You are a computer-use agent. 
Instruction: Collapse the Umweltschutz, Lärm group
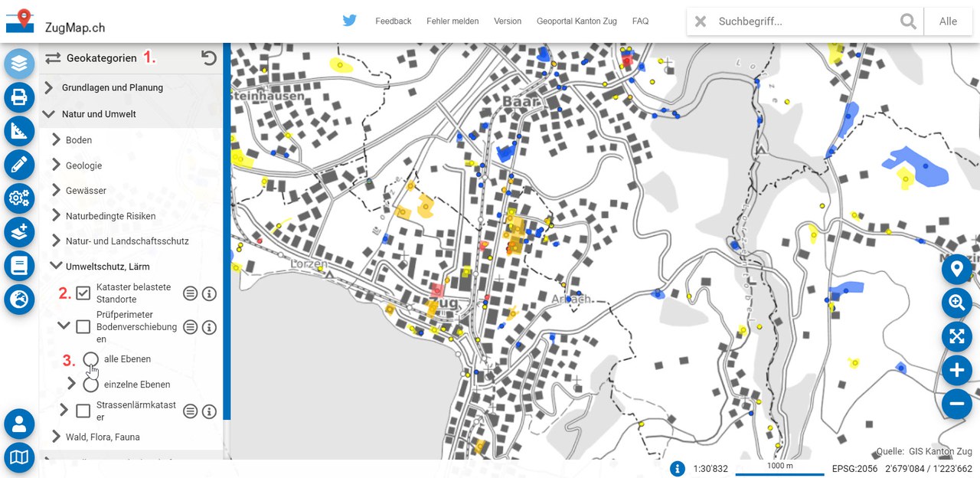pyautogui.click(x=56, y=267)
